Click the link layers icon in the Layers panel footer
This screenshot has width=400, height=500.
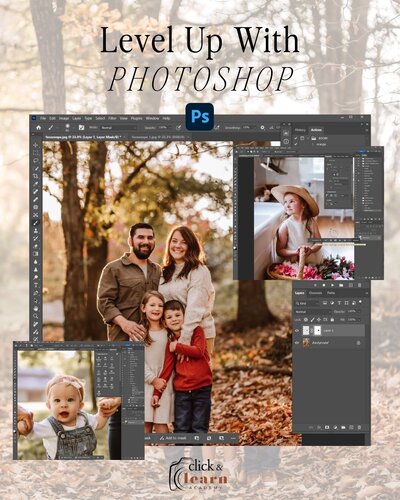311,427
